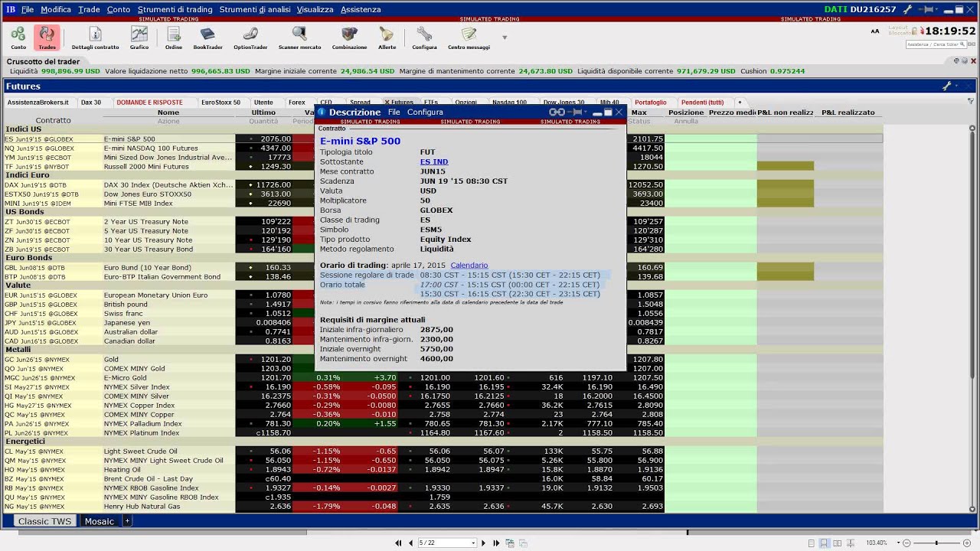Open Configura wrench in the toolbar
This screenshot has width=980, height=551.
[x=424, y=37]
